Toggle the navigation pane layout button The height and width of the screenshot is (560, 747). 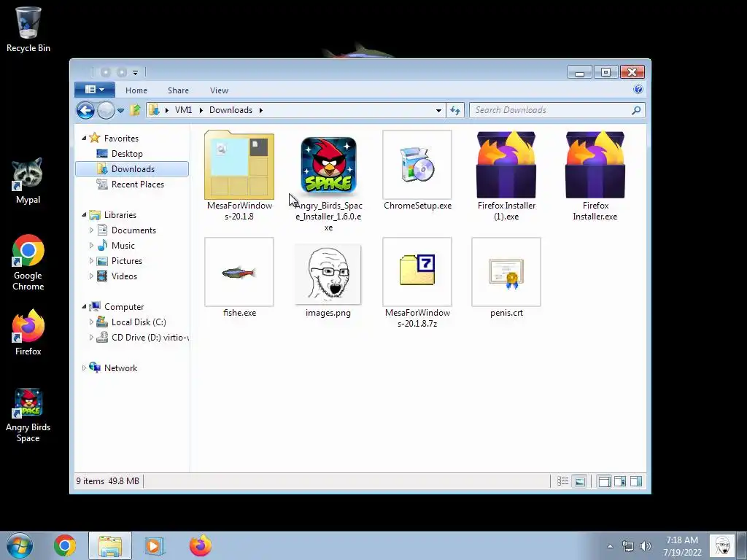click(x=604, y=481)
